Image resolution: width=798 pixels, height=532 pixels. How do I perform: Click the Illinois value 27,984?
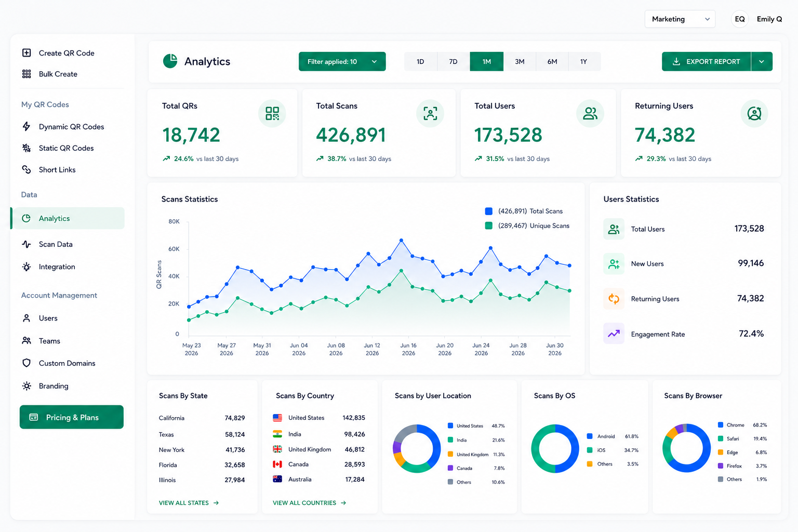point(235,480)
